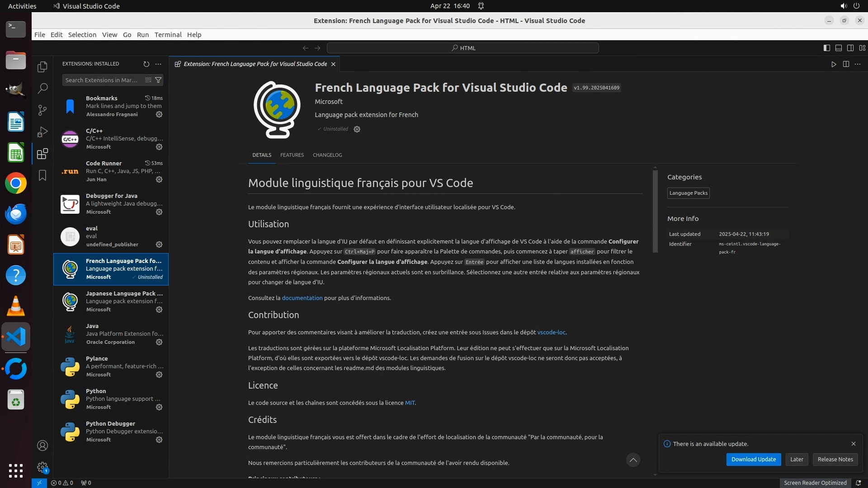Viewport: 868px width, 488px height.
Task: Click the Download Update button
Action: pyautogui.click(x=753, y=459)
